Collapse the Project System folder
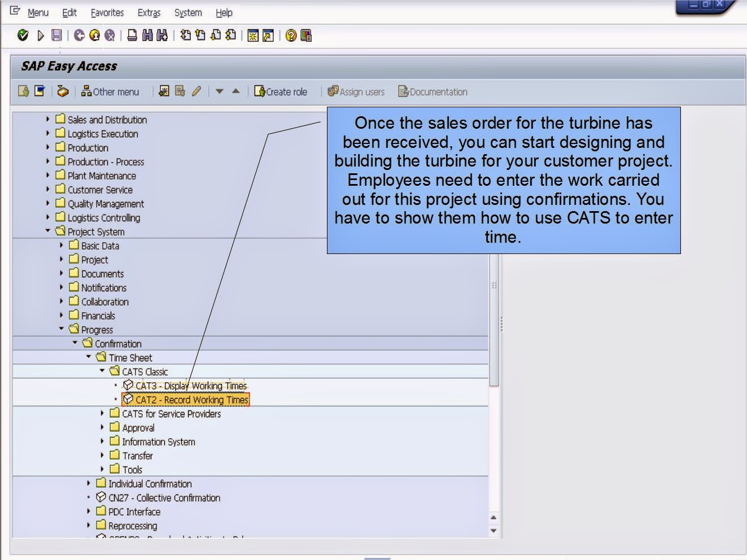This screenshot has width=747, height=560. tap(47, 231)
